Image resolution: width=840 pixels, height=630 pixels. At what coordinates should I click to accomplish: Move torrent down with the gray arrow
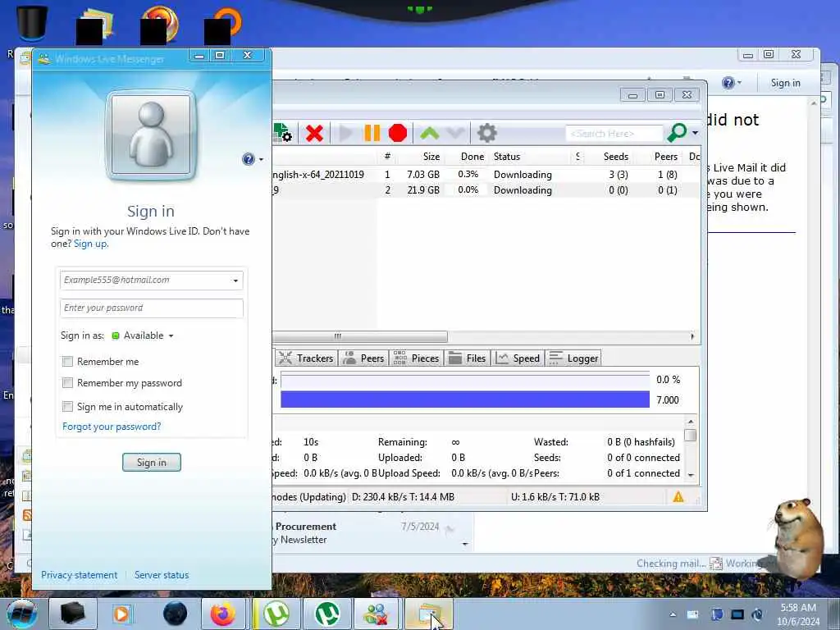pos(455,133)
